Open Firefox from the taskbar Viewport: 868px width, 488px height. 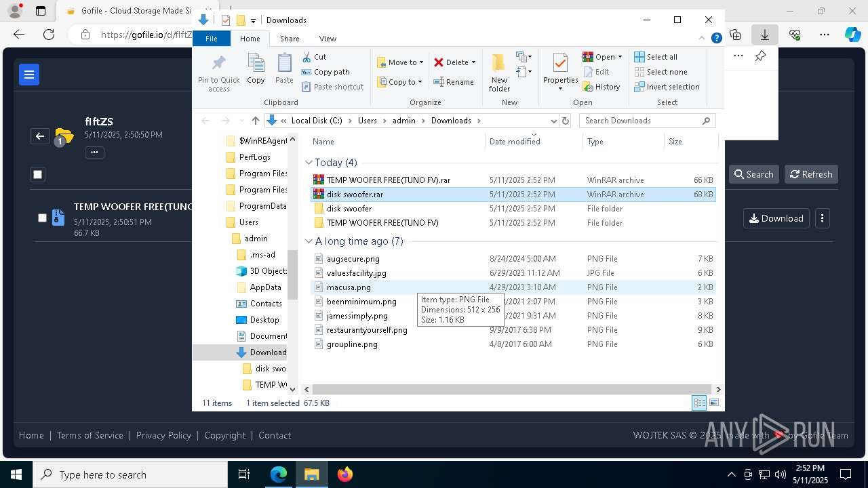click(345, 474)
